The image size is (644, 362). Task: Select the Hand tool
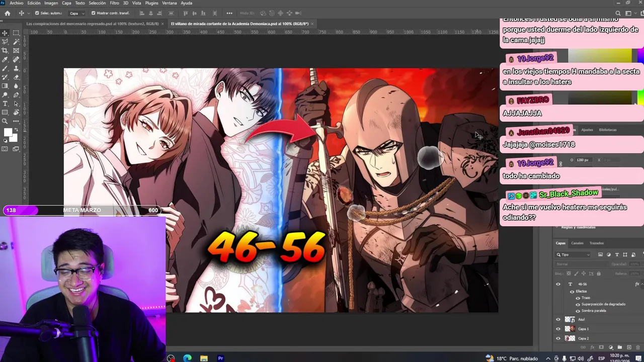click(x=16, y=112)
